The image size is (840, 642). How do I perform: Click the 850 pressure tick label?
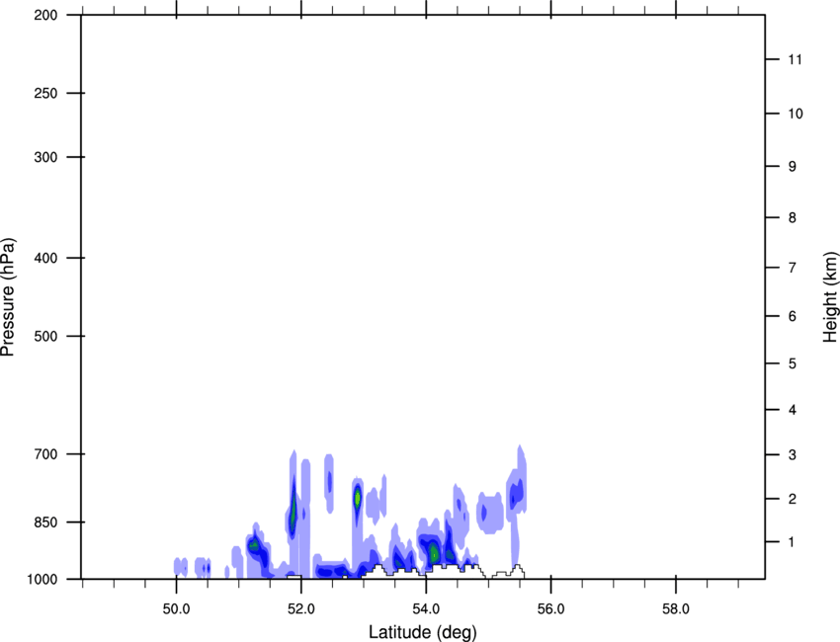point(45,522)
